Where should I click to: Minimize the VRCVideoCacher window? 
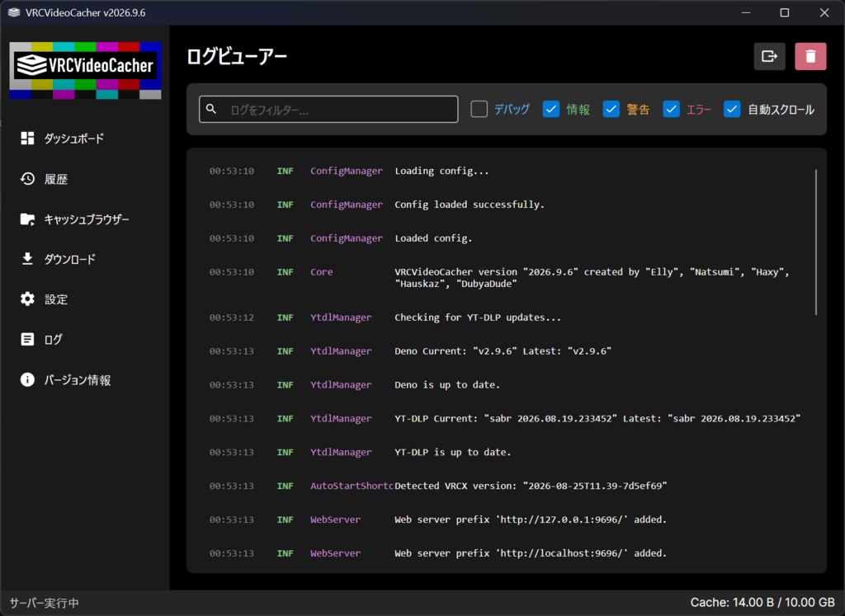[x=746, y=12]
